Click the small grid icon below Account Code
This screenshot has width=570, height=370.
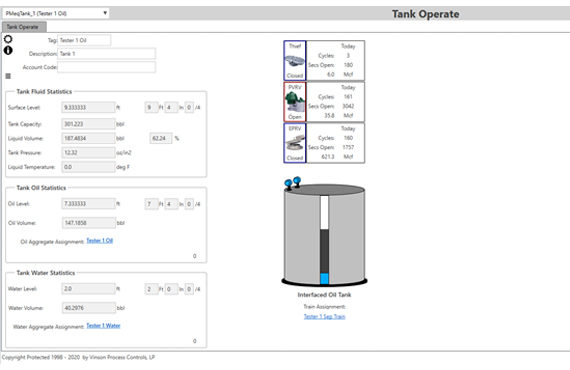(x=8, y=76)
